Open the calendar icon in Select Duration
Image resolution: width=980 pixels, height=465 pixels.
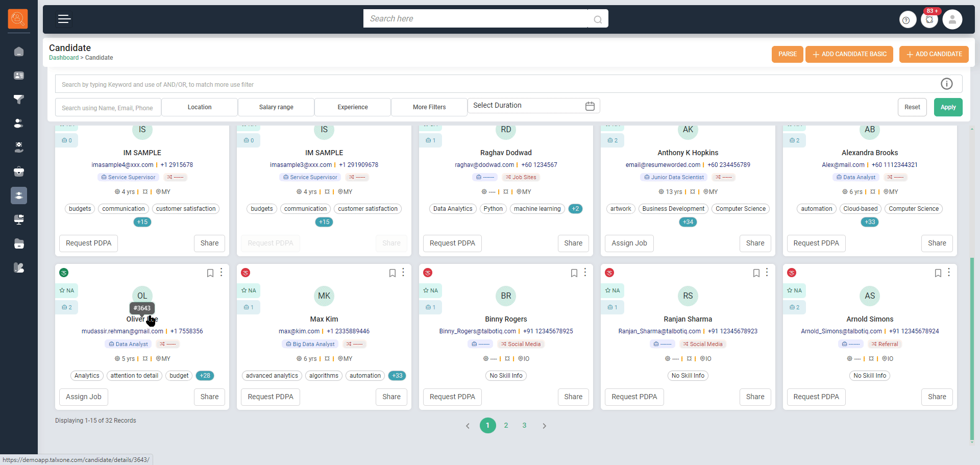click(590, 106)
